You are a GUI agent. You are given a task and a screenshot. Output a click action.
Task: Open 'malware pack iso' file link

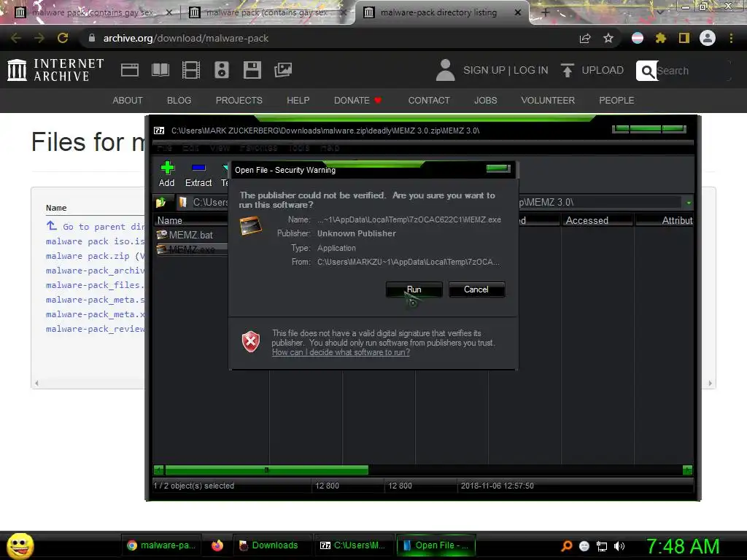(96, 241)
